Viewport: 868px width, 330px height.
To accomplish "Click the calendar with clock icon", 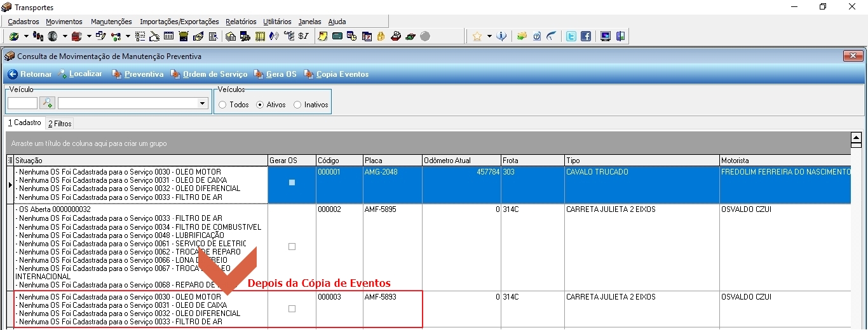I will tap(351, 36).
